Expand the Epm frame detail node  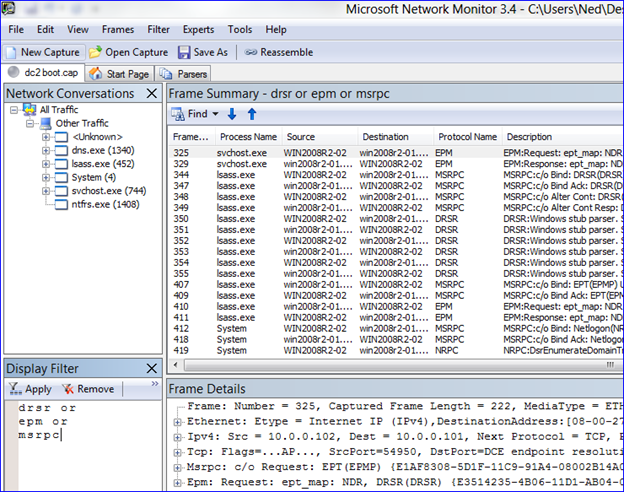click(177, 482)
